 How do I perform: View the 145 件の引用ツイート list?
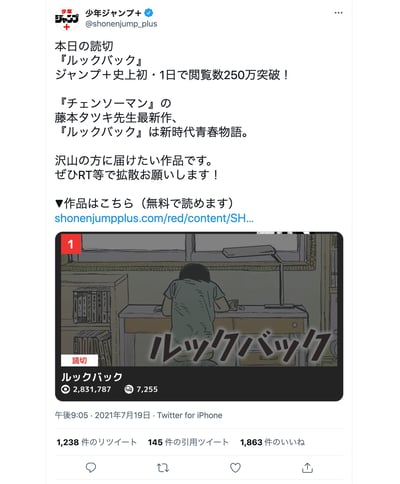pos(188,442)
